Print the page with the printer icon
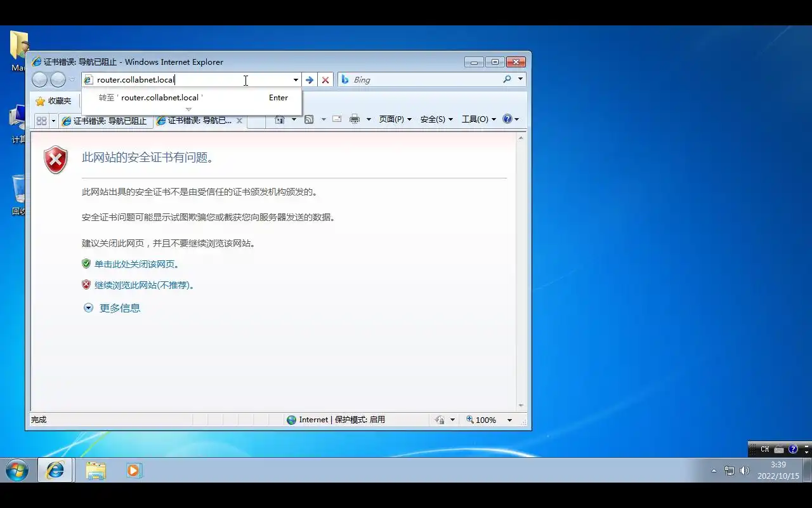This screenshot has width=812, height=508. (355, 119)
